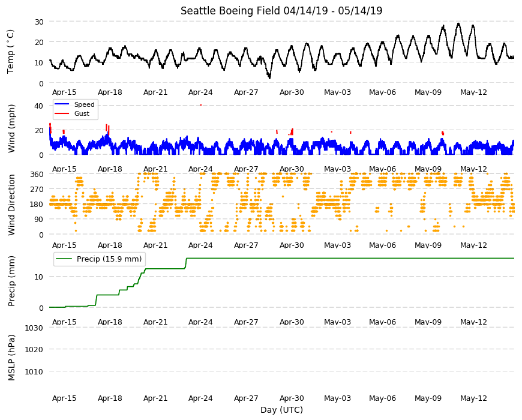Click the Speed legend text

[85, 104]
